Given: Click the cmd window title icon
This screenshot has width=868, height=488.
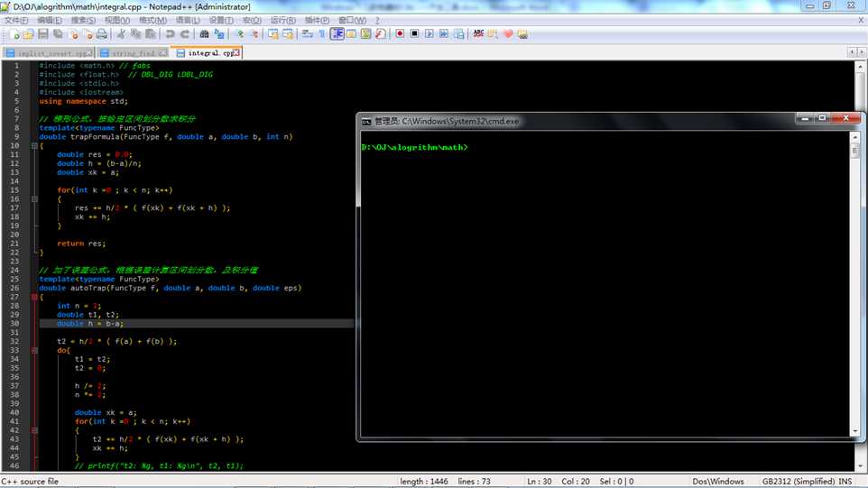Looking at the screenshot, I should tap(366, 121).
